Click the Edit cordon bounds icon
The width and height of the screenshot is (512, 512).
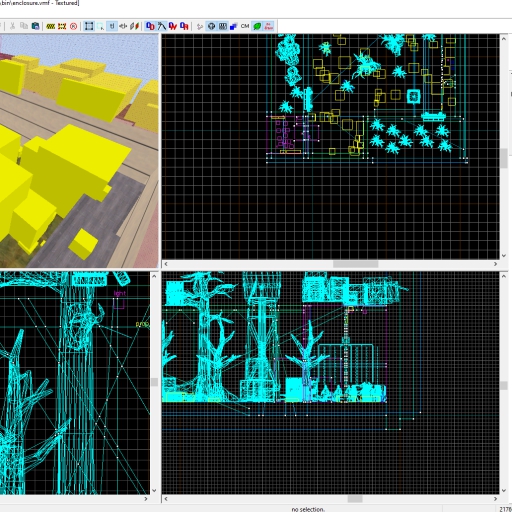62,26
